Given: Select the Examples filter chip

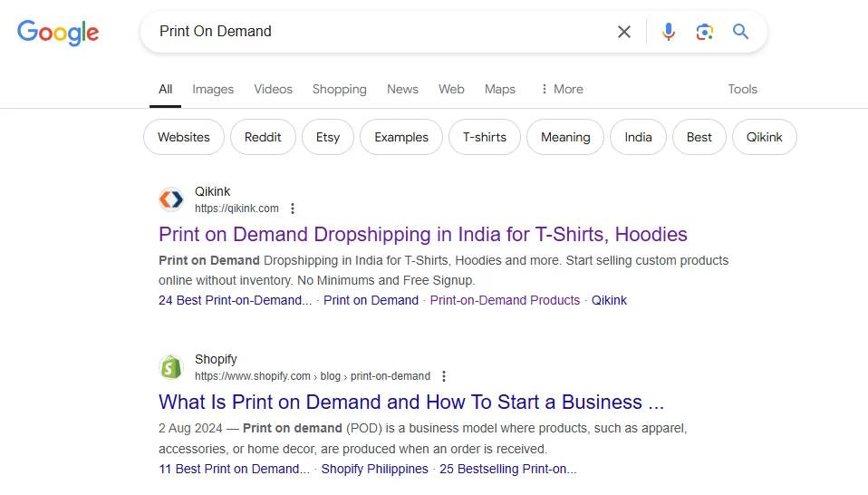Looking at the screenshot, I should pyautogui.click(x=401, y=137).
